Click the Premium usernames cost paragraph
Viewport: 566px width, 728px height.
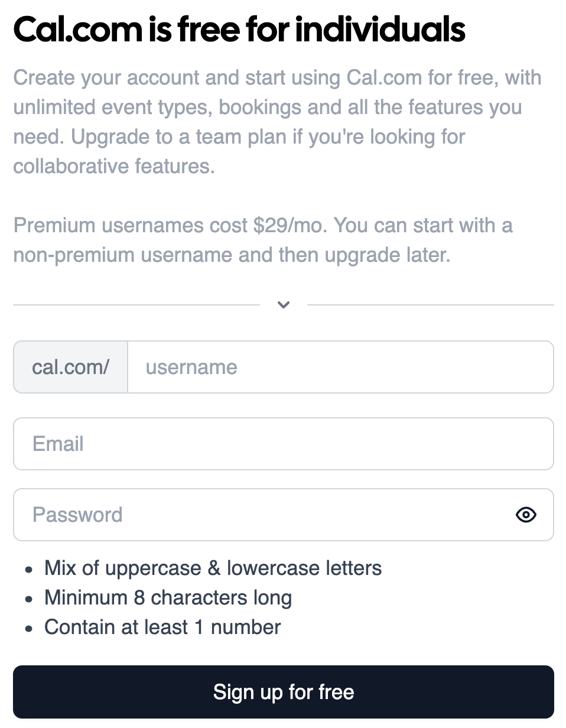(x=263, y=240)
